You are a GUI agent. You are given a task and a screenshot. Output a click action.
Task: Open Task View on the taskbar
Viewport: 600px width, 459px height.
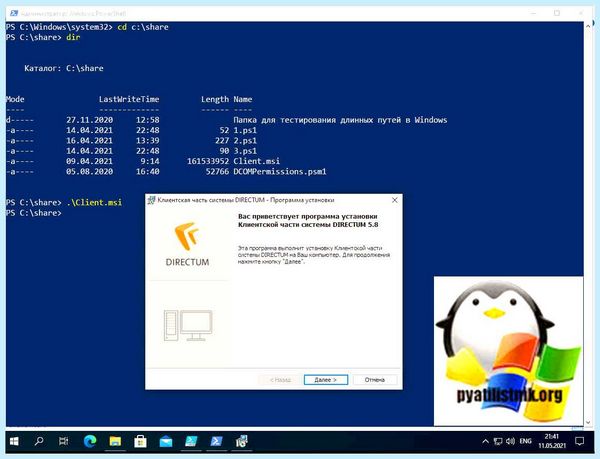point(64,442)
